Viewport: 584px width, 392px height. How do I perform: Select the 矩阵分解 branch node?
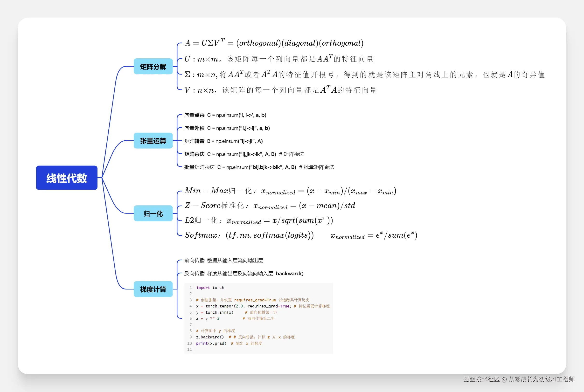tap(153, 67)
